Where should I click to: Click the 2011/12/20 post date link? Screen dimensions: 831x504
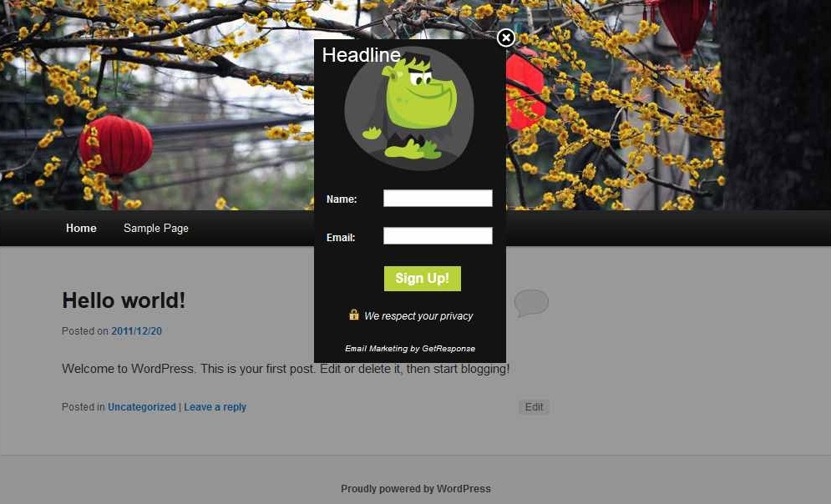click(137, 331)
